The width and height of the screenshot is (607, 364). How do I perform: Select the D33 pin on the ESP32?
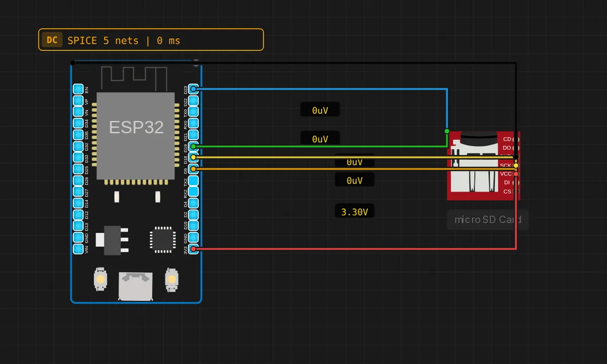[78, 158]
